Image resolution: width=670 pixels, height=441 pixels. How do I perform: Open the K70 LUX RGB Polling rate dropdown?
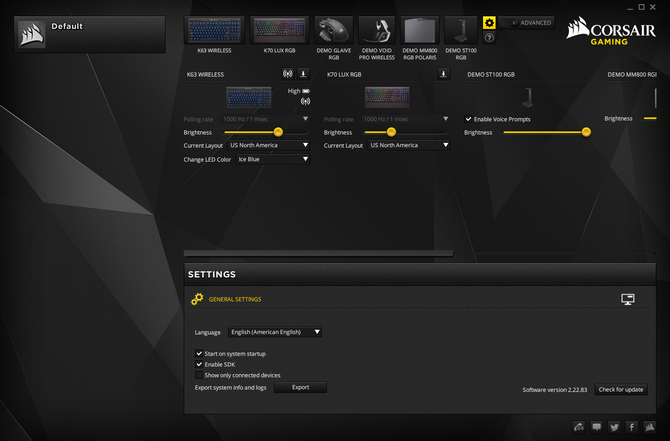point(405,119)
